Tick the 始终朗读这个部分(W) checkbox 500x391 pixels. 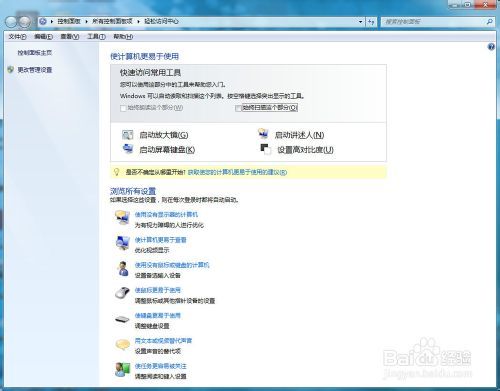[x=123, y=108]
